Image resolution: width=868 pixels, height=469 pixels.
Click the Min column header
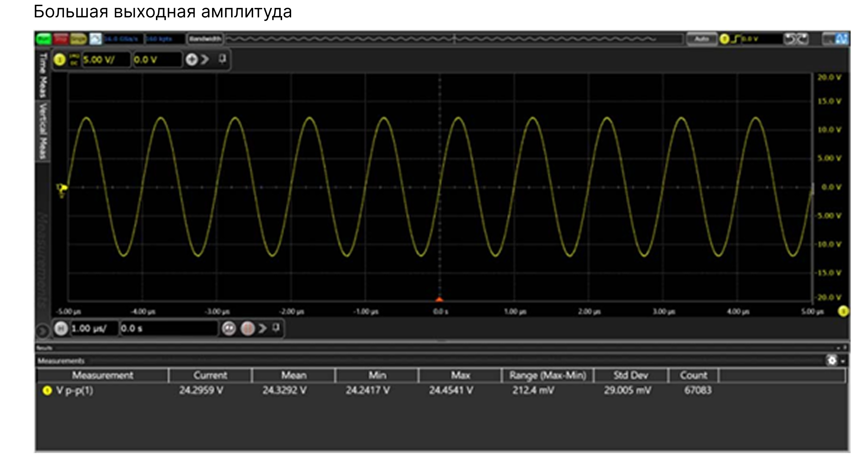click(x=377, y=375)
